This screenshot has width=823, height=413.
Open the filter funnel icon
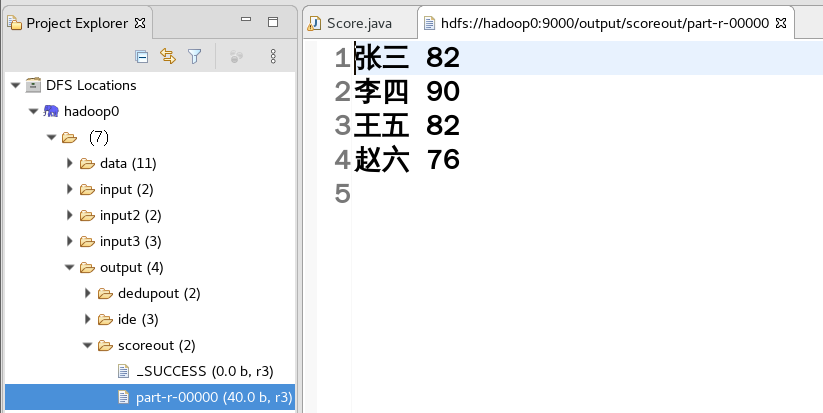(x=195, y=57)
